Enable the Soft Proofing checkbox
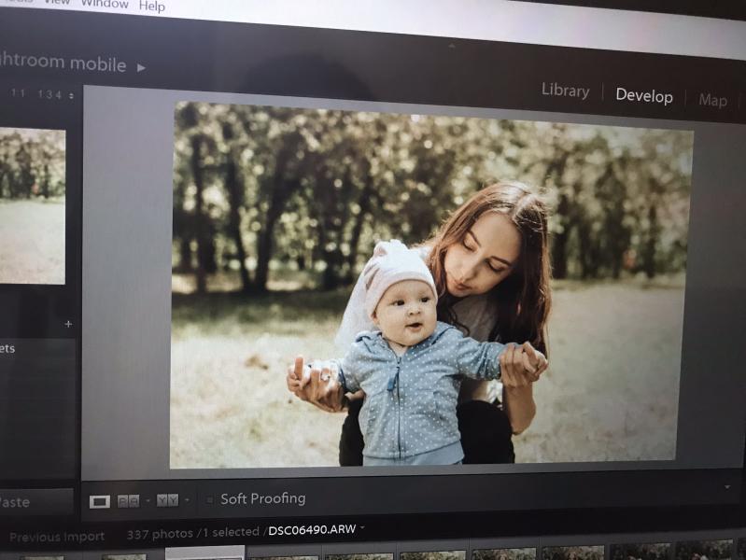746x560 pixels. (x=209, y=499)
